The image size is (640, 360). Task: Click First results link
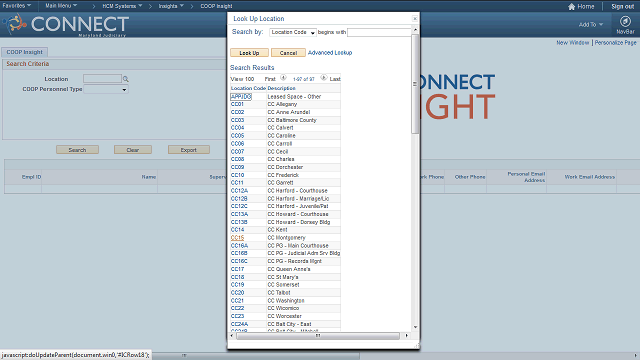pyautogui.click(x=270, y=79)
